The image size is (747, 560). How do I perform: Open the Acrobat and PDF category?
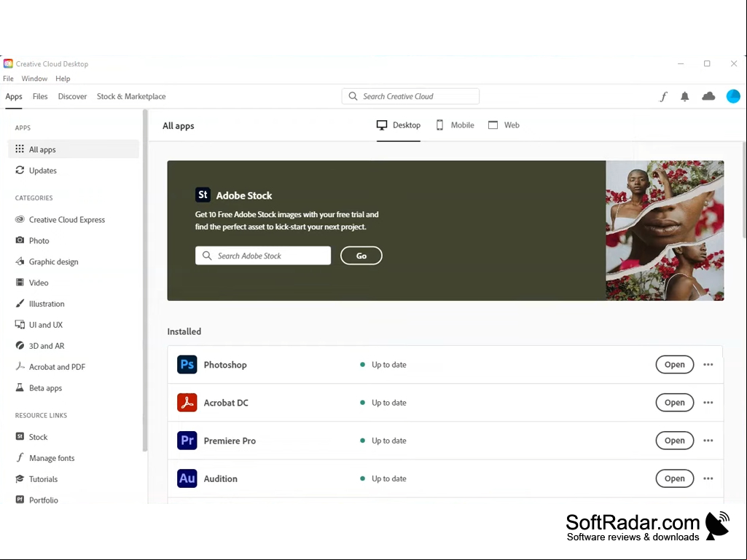[74, 367]
